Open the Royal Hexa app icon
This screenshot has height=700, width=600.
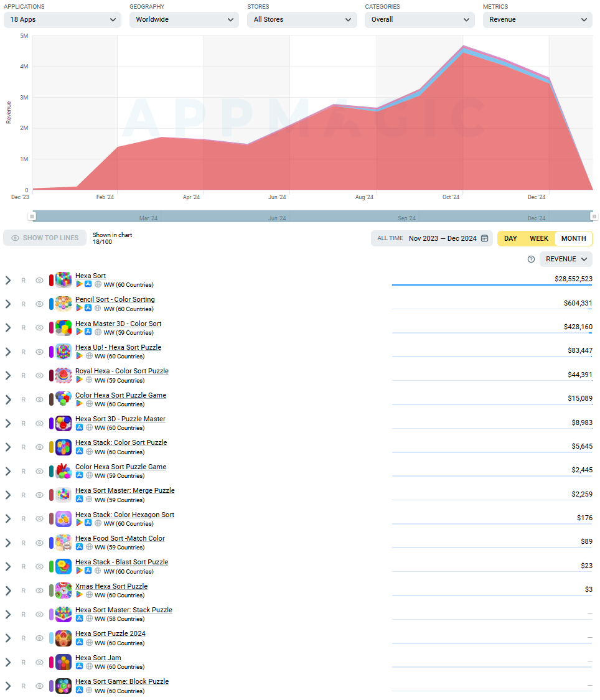tap(63, 375)
